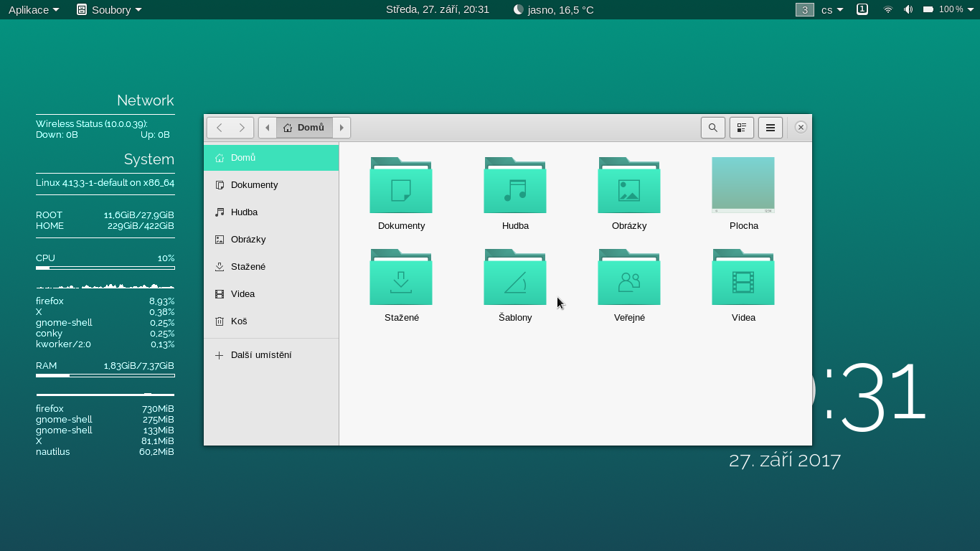Click the Wi-Fi icon in the top bar
This screenshot has height=551, width=980.
pyautogui.click(x=888, y=9)
